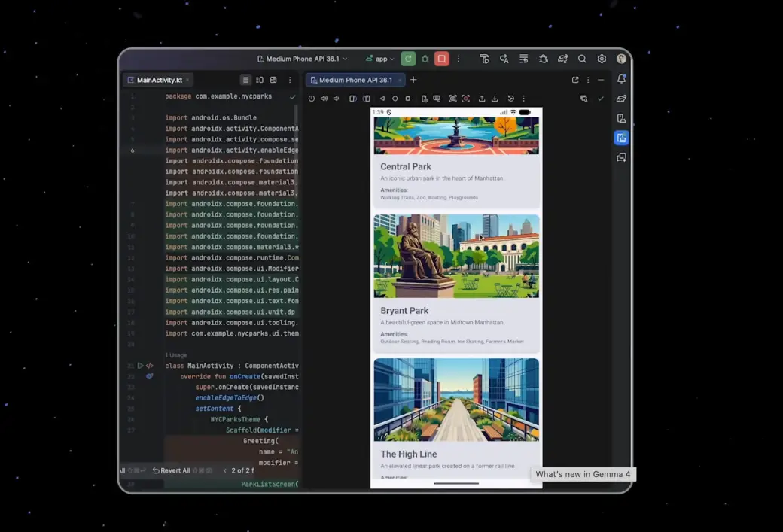This screenshot has height=532, width=783.
Task: Open emulator toolbar more options menu
Action: point(524,99)
